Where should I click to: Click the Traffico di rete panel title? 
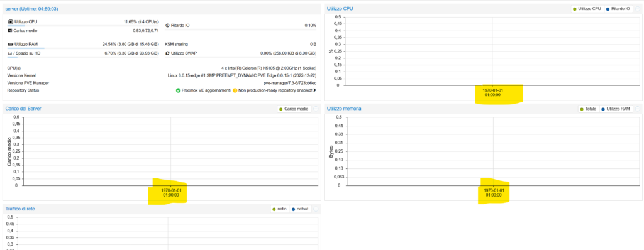[20, 209]
